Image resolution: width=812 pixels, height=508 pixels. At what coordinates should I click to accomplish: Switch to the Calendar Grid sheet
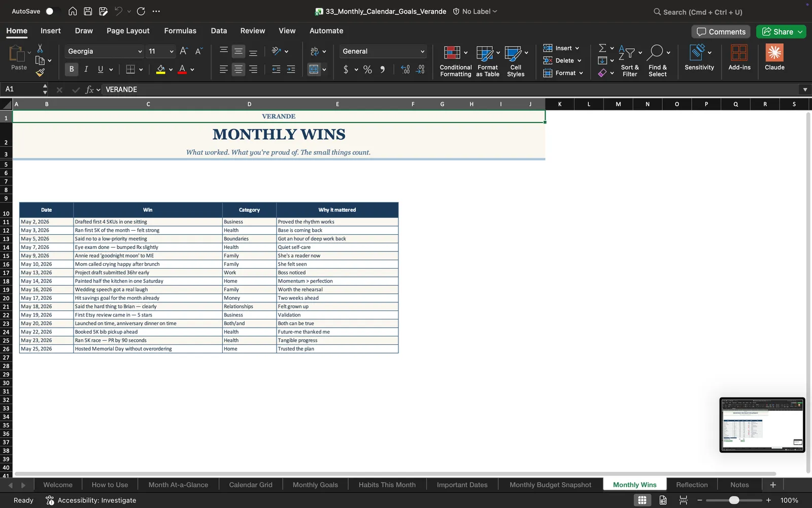click(x=251, y=485)
